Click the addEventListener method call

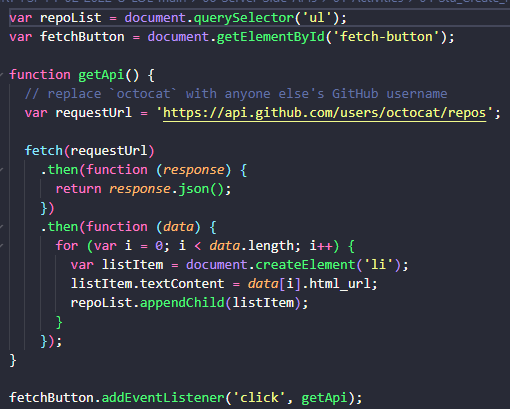tap(163, 398)
